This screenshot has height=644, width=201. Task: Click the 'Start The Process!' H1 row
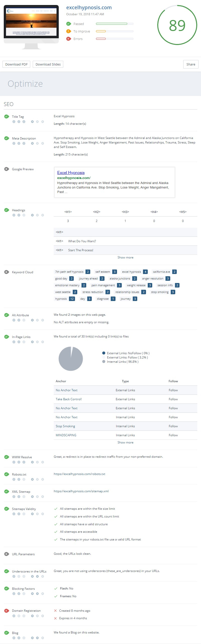(125, 250)
